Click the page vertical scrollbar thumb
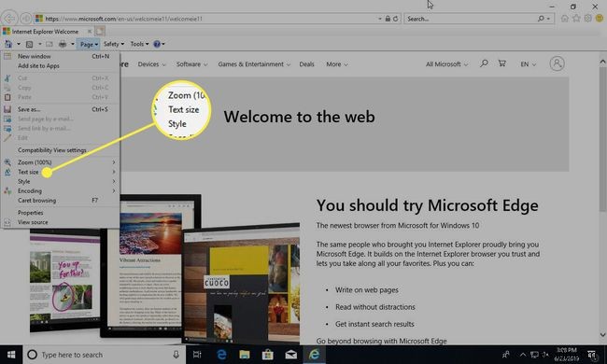 coord(602,139)
